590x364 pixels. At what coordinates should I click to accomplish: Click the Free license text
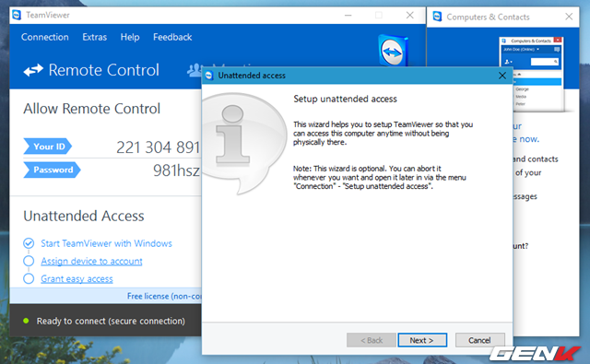pyautogui.click(x=164, y=297)
